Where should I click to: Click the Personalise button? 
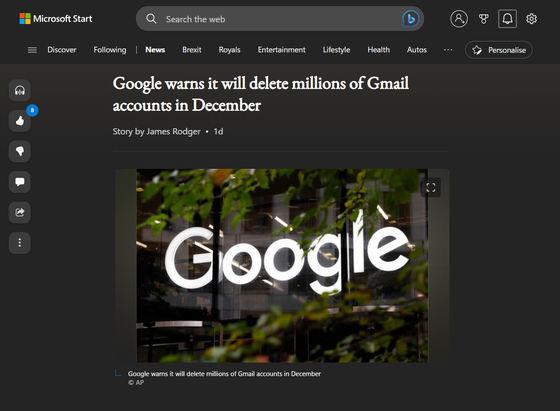tap(499, 50)
